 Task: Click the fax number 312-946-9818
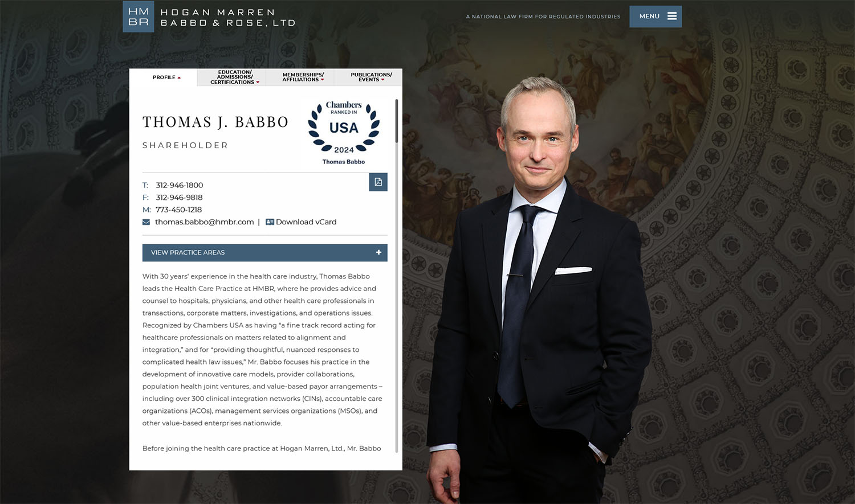[180, 198]
